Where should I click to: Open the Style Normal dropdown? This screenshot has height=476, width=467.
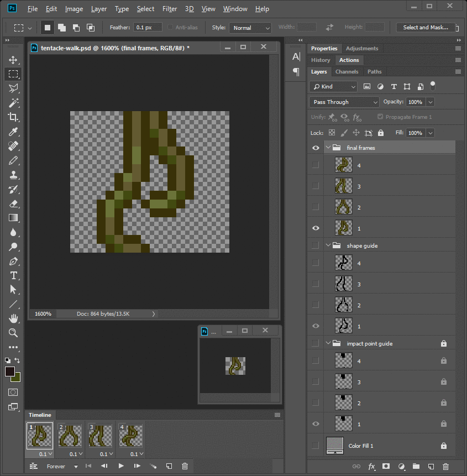click(251, 28)
